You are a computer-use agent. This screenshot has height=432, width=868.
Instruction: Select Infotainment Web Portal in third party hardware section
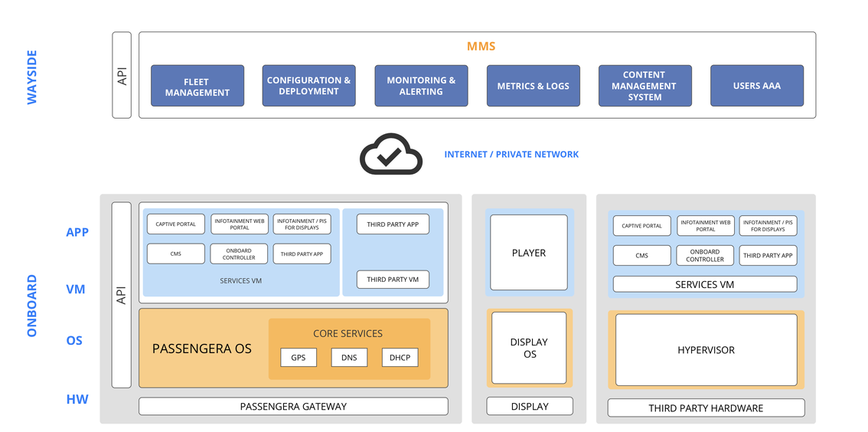[706, 226]
